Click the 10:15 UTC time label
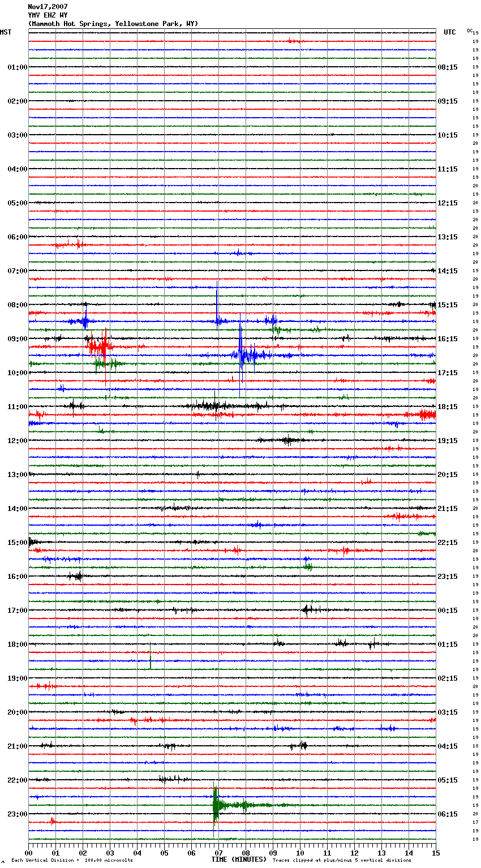The width and height of the screenshot is (481, 868). [448, 135]
